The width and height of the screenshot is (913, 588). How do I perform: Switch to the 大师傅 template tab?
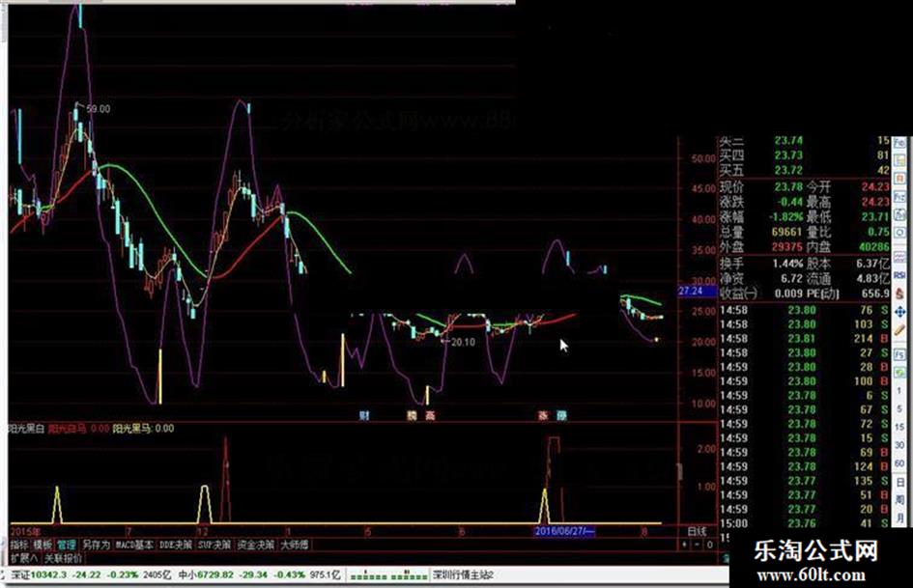[x=294, y=545]
